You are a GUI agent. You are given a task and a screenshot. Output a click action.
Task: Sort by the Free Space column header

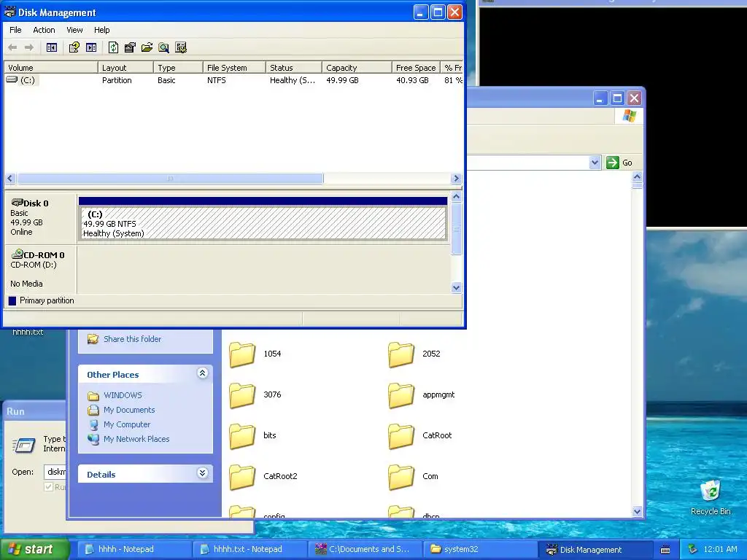(x=415, y=67)
